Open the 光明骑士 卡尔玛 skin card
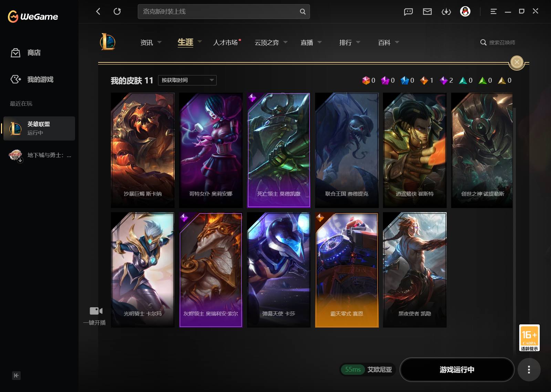The width and height of the screenshot is (551, 392). pos(143,270)
